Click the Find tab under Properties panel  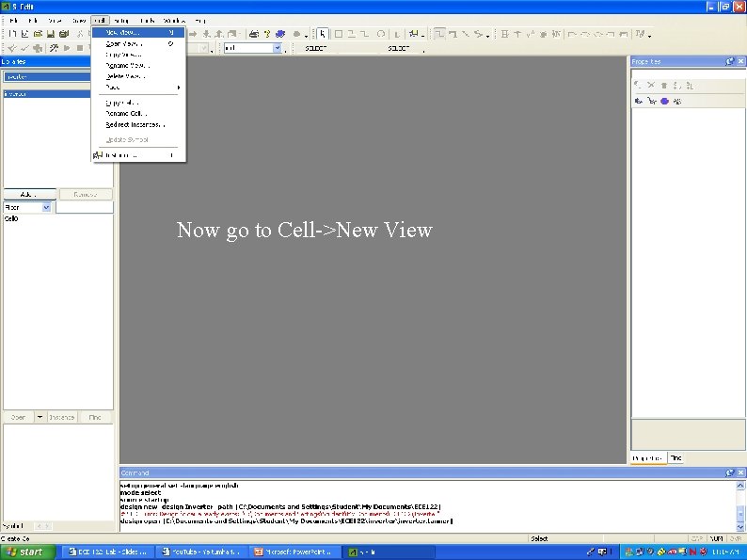tap(676, 458)
